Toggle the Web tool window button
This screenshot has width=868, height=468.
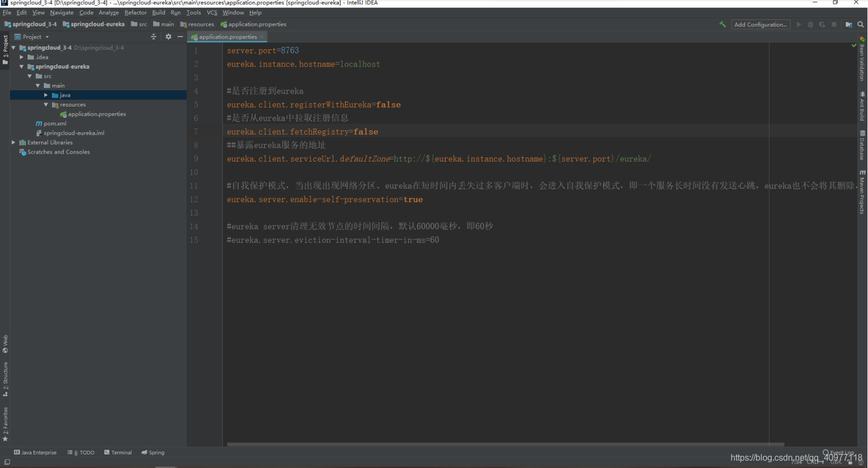click(5, 344)
